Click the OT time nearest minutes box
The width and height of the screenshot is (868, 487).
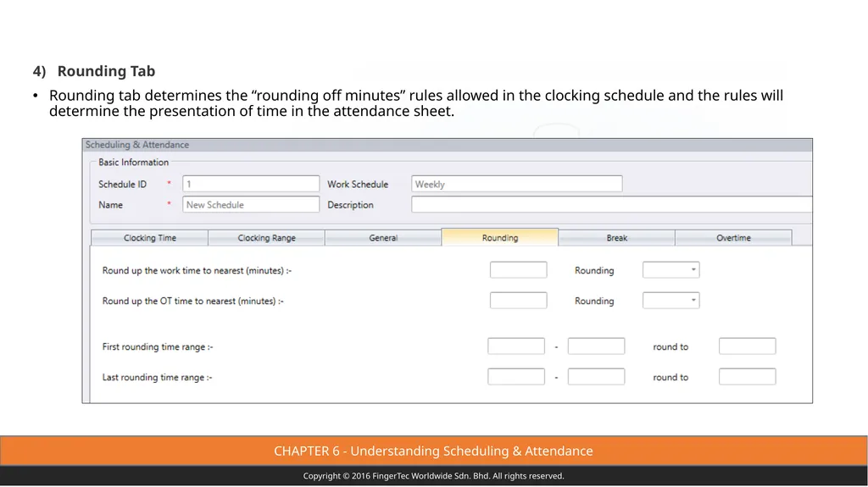pos(518,301)
